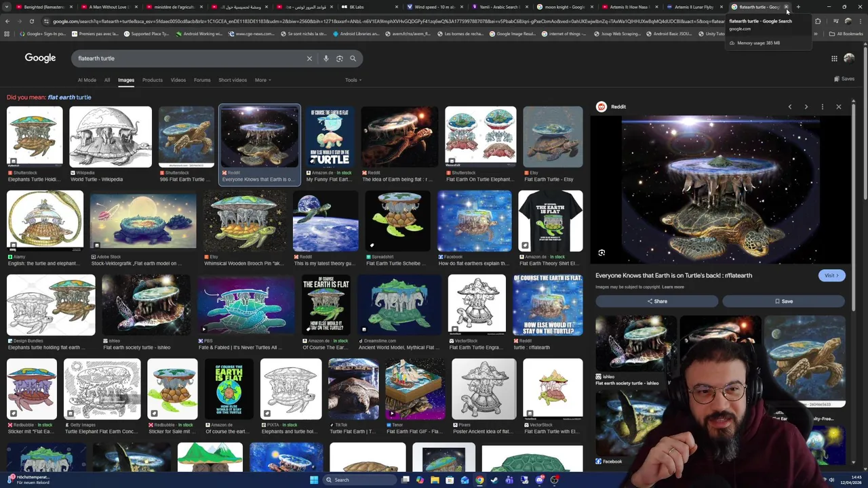
Task: Open the three-dot menu in preview panel
Action: (823, 106)
